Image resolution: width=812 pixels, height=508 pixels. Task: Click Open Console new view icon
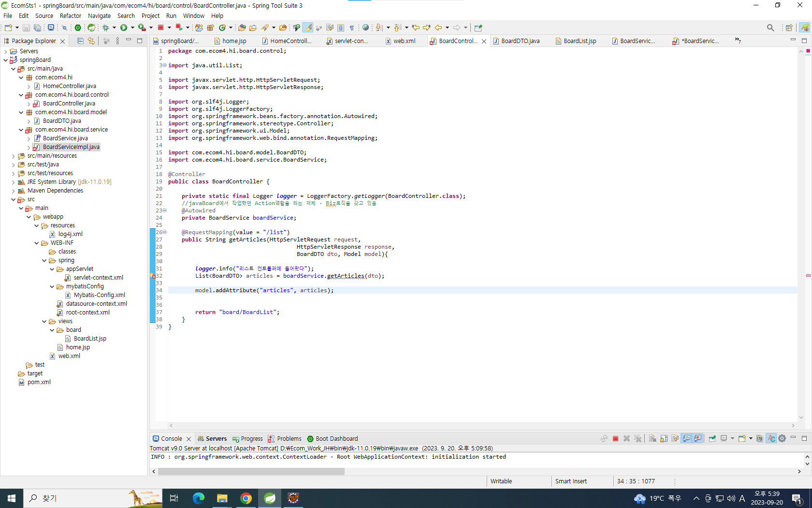tap(741, 438)
